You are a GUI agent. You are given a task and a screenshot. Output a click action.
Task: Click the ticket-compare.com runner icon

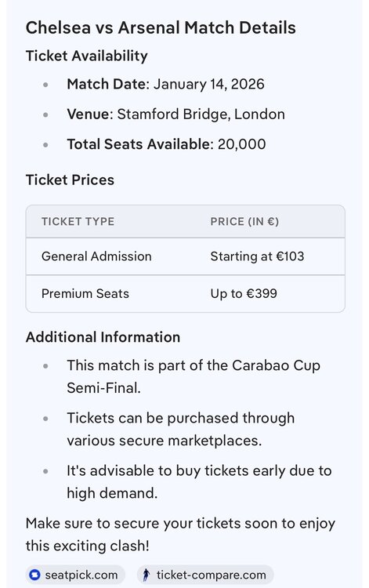tap(147, 575)
